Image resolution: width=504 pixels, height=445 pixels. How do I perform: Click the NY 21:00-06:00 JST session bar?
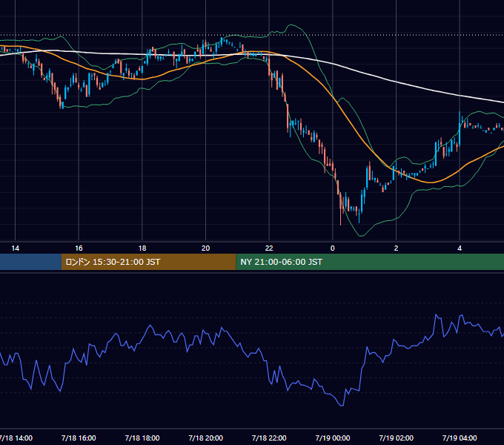point(370,262)
